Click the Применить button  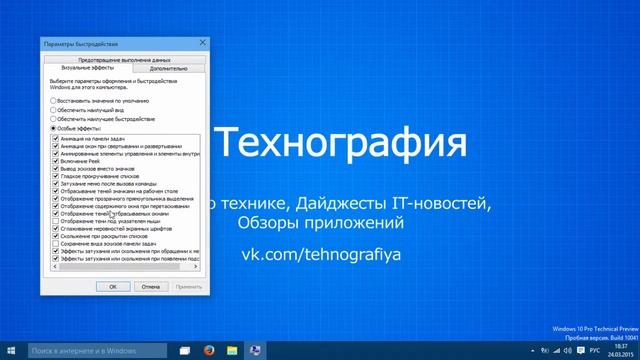click(189, 287)
